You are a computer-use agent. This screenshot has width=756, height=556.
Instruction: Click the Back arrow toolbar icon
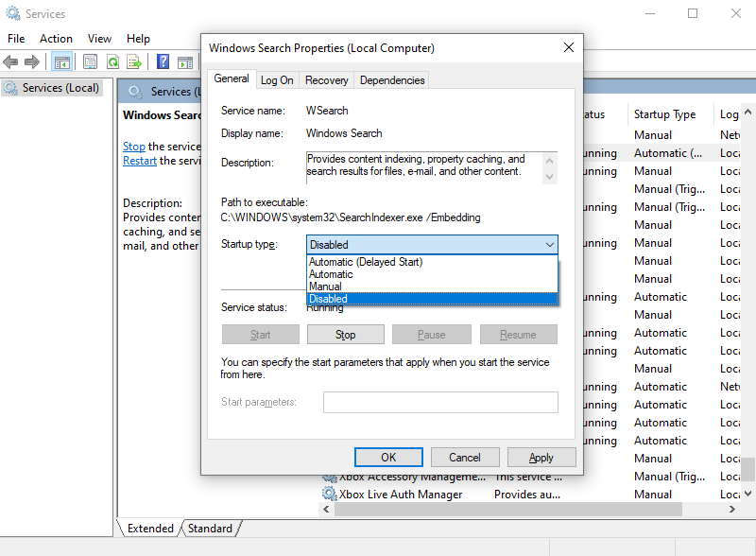point(10,61)
